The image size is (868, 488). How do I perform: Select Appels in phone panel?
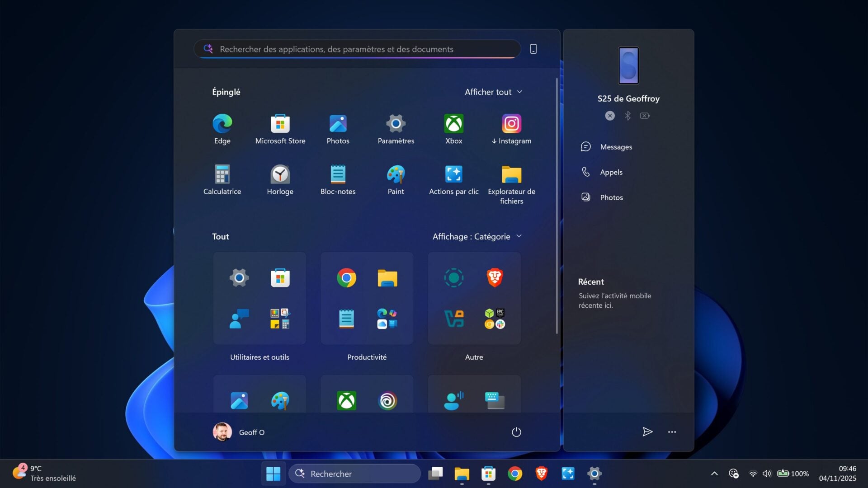point(611,172)
